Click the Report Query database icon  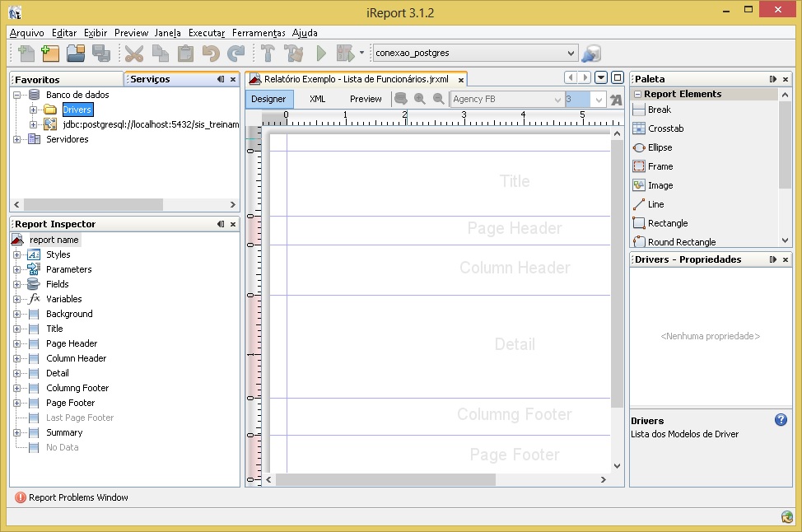point(401,99)
